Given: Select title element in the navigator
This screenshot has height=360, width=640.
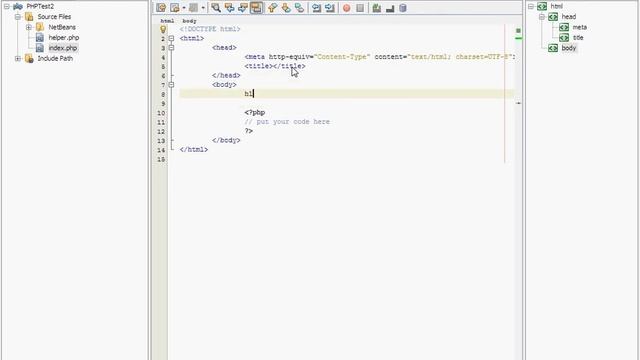Looking at the screenshot, I should 578,38.
